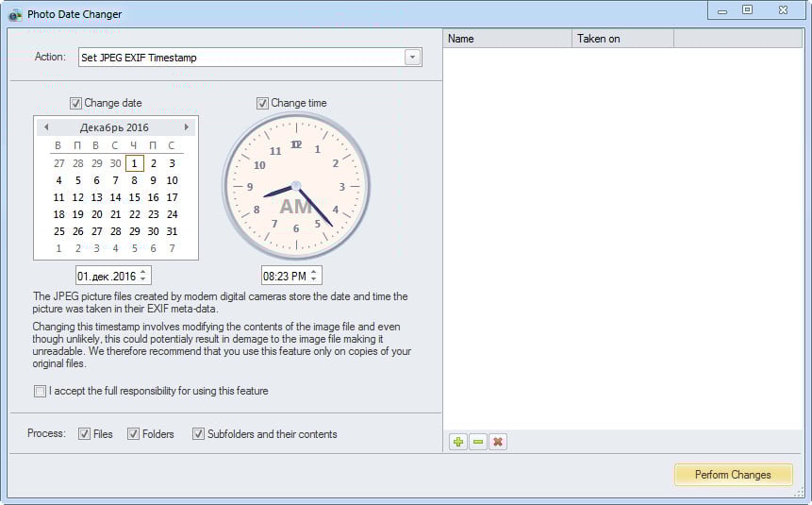Accept full responsibility checkbox

point(40,391)
